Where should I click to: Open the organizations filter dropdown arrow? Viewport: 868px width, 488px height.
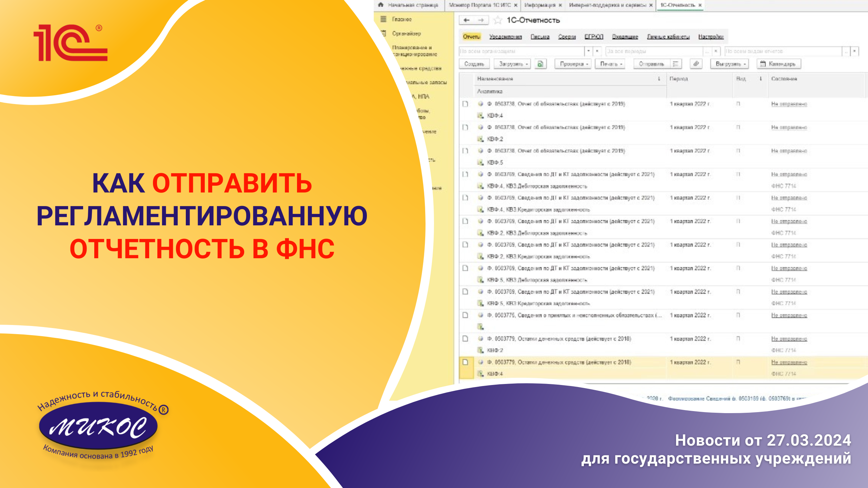pyautogui.click(x=589, y=51)
